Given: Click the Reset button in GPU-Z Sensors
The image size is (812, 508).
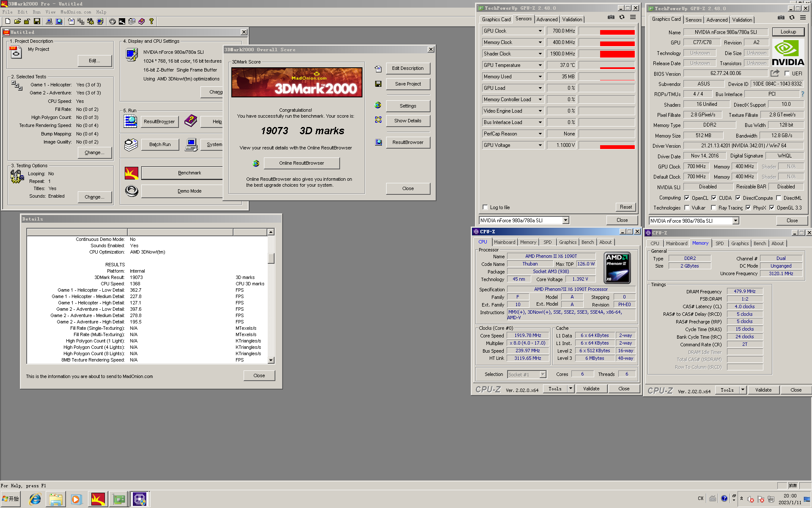Looking at the screenshot, I should tap(625, 207).
